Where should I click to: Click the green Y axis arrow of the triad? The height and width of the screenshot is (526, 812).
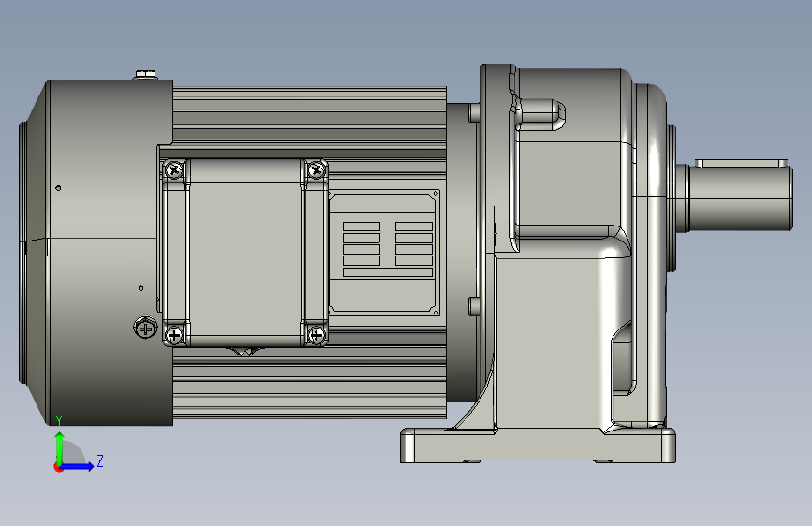click(x=60, y=446)
